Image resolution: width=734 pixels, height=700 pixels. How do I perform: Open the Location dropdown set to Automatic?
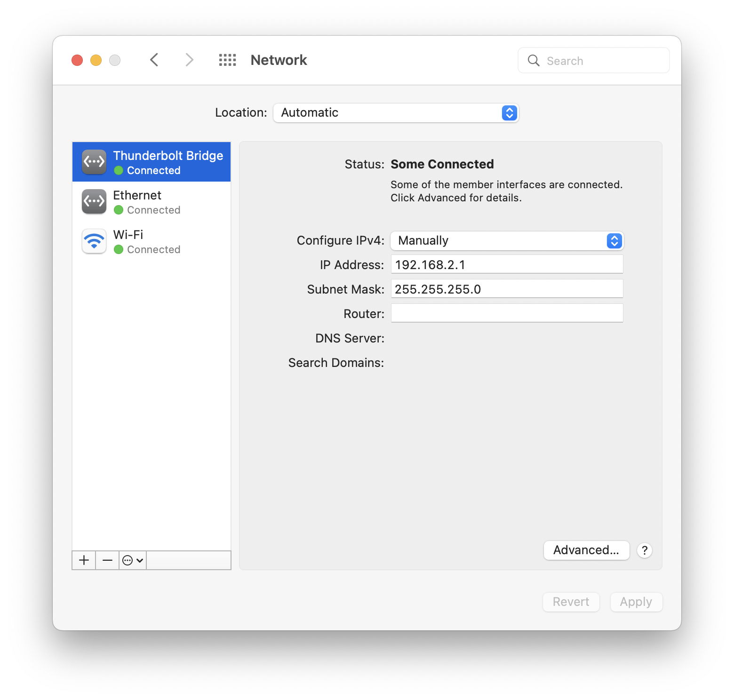pyautogui.click(x=396, y=113)
